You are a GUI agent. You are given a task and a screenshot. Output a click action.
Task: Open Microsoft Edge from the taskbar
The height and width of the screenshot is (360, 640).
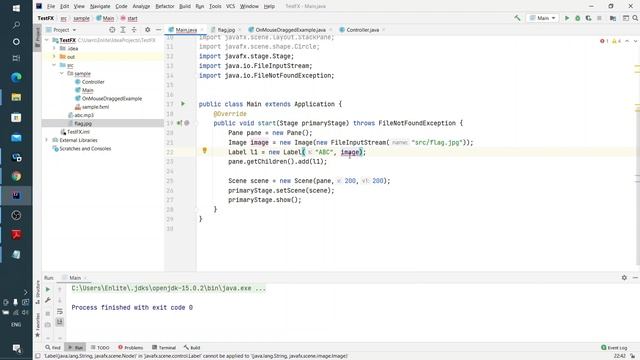click(x=16, y=77)
